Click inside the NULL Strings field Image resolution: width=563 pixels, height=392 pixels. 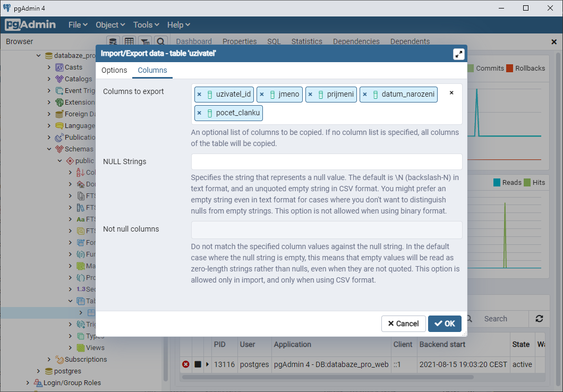[x=326, y=161]
